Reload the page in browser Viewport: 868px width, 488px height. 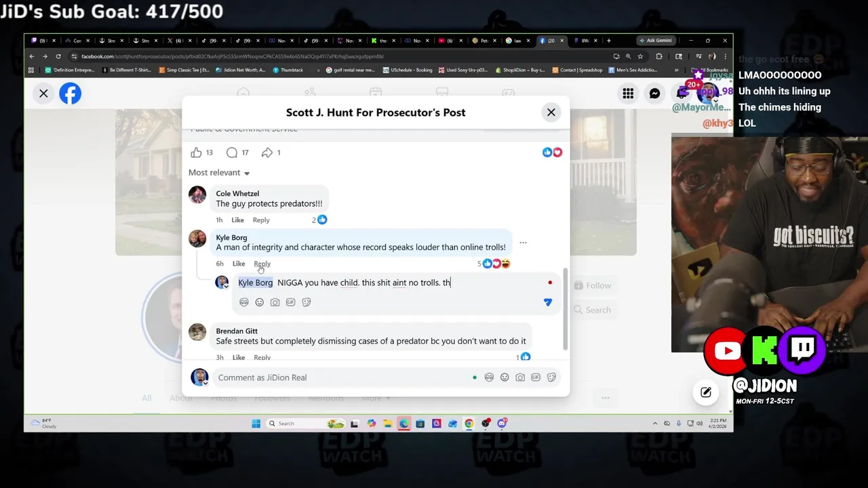click(58, 56)
